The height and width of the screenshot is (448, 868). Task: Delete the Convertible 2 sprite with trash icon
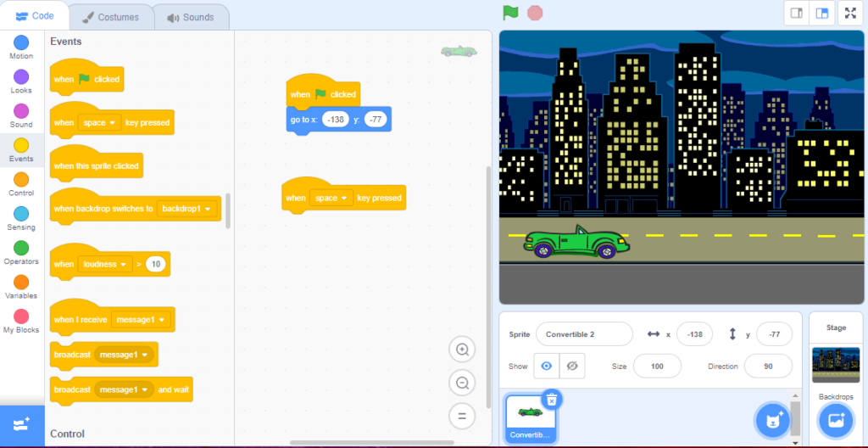click(551, 399)
